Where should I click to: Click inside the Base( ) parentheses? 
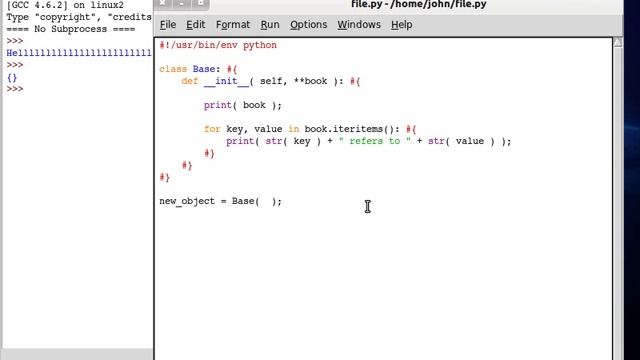pos(265,201)
